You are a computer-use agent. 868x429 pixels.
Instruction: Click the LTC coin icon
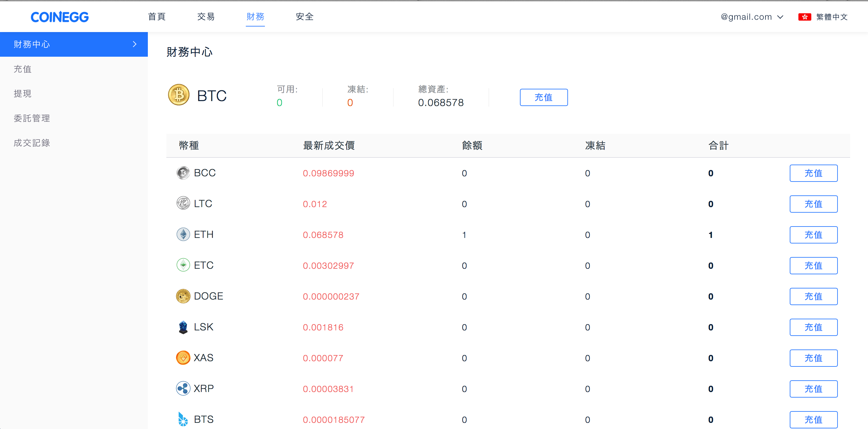[183, 203]
